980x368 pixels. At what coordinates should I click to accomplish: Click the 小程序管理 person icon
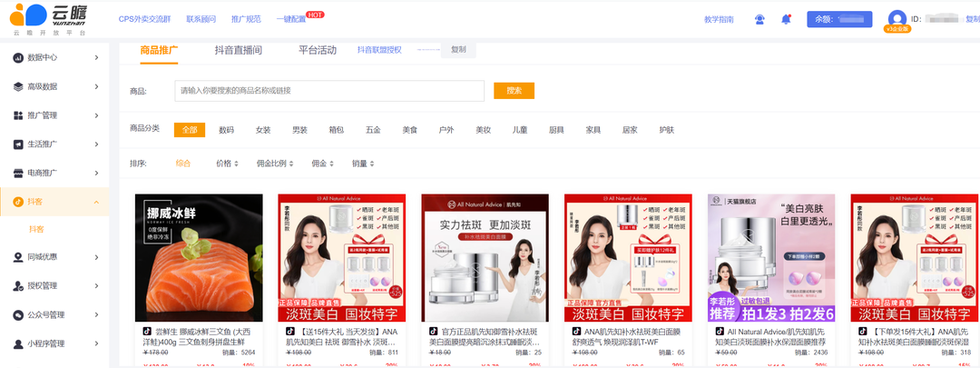(18, 343)
